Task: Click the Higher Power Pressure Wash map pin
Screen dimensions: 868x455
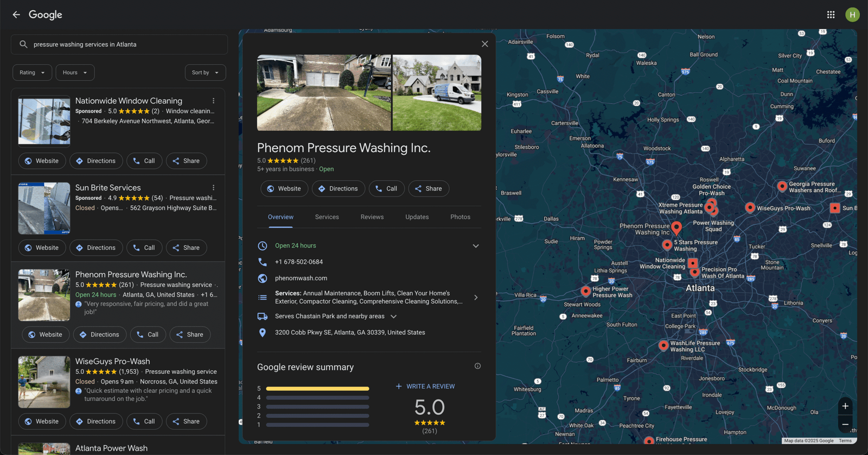Action: (x=586, y=291)
